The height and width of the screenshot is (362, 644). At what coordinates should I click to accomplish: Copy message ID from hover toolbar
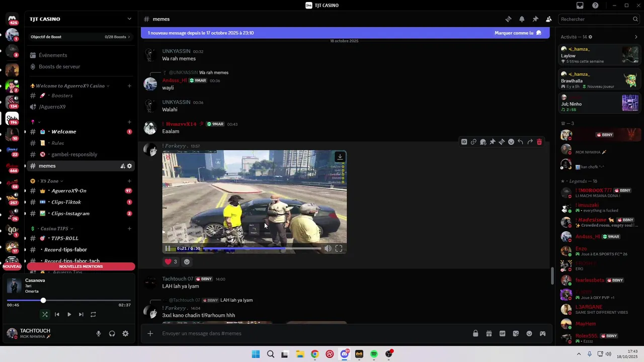(464, 142)
